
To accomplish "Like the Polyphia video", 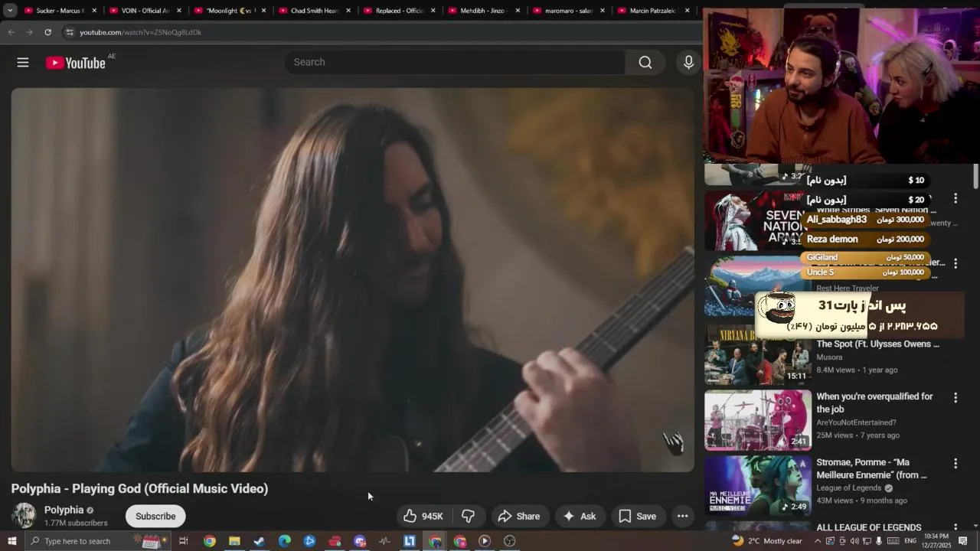I will (423, 517).
